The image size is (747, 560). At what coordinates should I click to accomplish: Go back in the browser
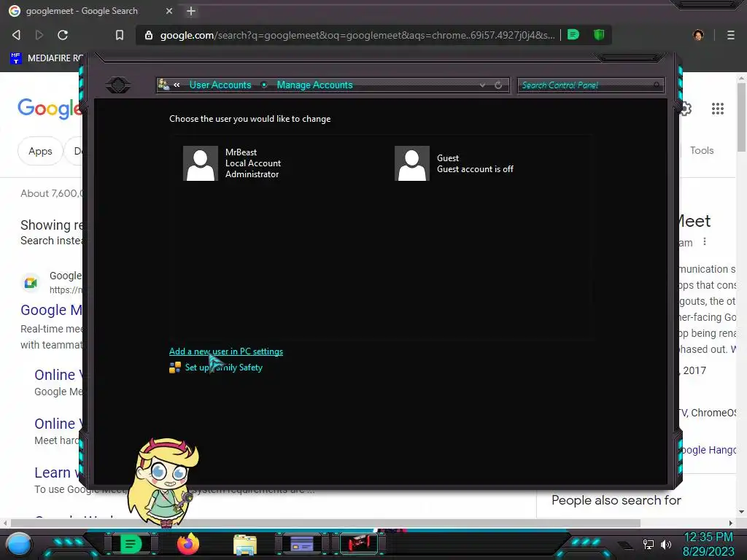16,35
